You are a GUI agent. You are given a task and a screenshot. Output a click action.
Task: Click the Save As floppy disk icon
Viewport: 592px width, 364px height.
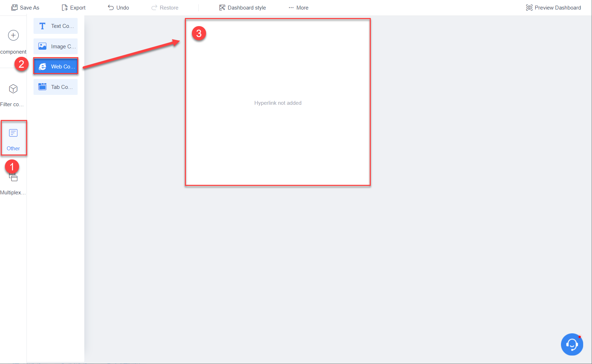(x=14, y=7)
